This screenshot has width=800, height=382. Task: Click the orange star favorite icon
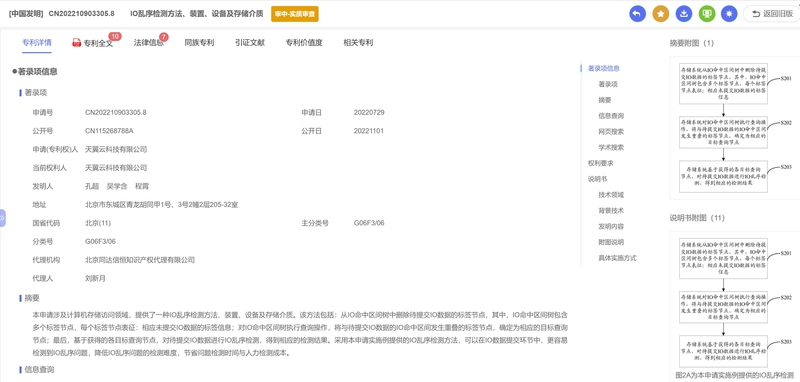point(660,14)
